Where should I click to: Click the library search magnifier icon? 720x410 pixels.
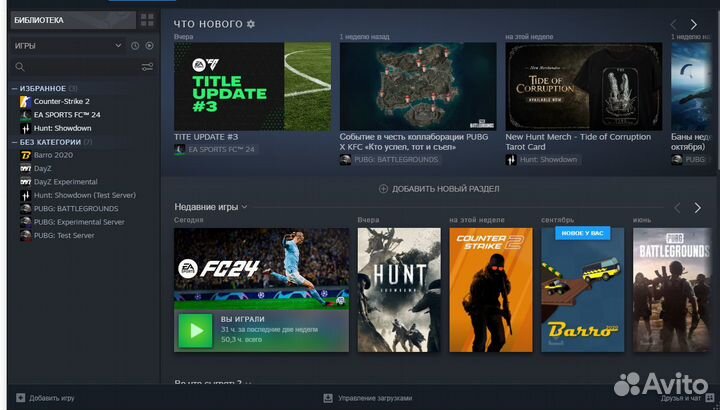click(x=20, y=67)
